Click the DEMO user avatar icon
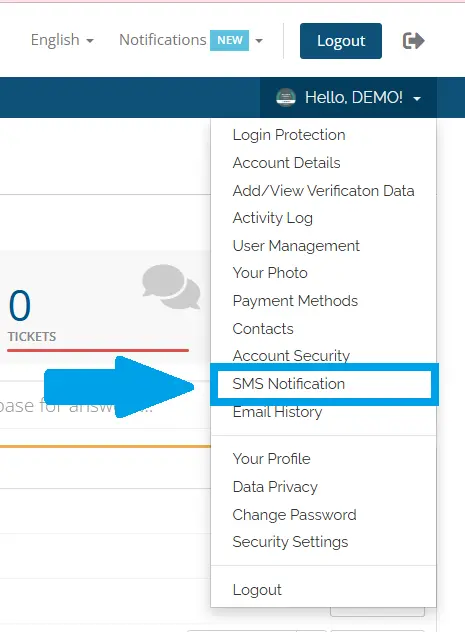This screenshot has height=632, width=465. 286,98
